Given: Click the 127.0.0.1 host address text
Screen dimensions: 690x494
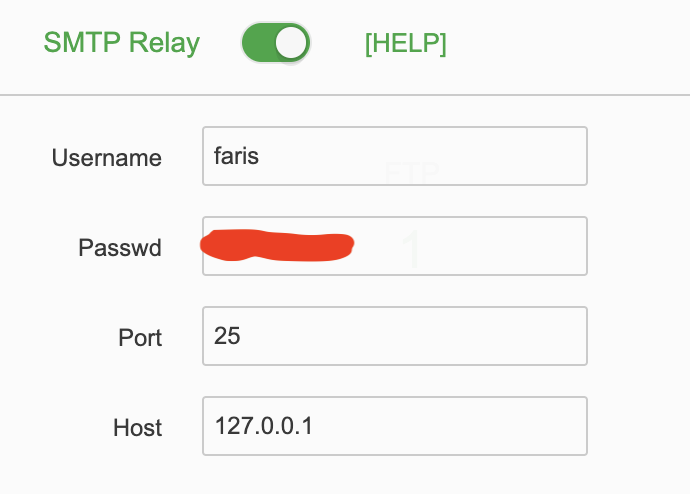Looking at the screenshot, I should 263,426.
